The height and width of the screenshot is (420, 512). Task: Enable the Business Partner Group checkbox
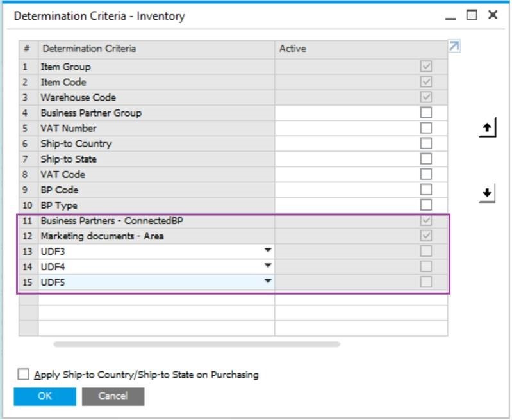pyautogui.click(x=426, y=113)
